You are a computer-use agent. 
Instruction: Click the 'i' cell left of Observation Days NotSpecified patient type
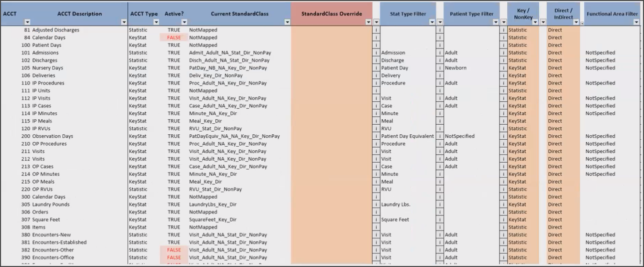coord(440,136)
